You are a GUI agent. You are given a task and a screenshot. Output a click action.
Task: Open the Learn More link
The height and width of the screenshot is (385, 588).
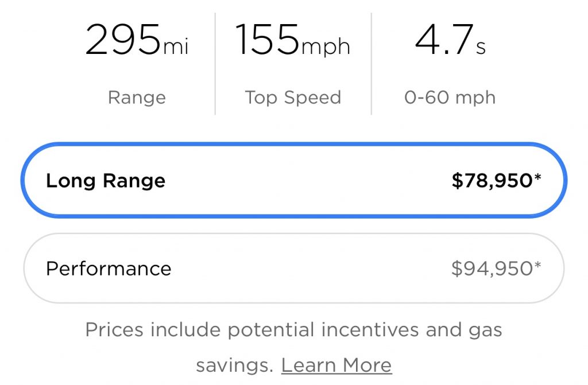[336, 365]
